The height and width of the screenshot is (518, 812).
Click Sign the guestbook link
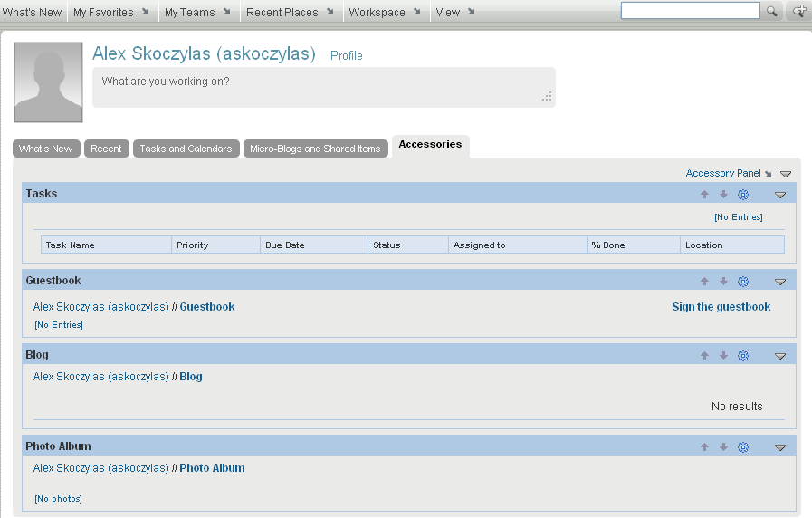(721, 307)
